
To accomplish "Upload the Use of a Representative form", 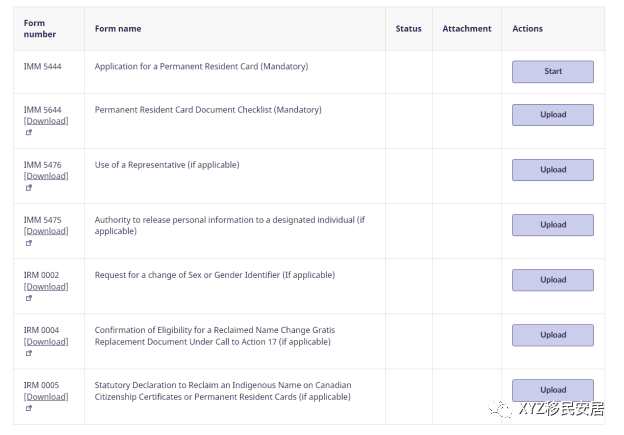I will click(x=552, y=170).
